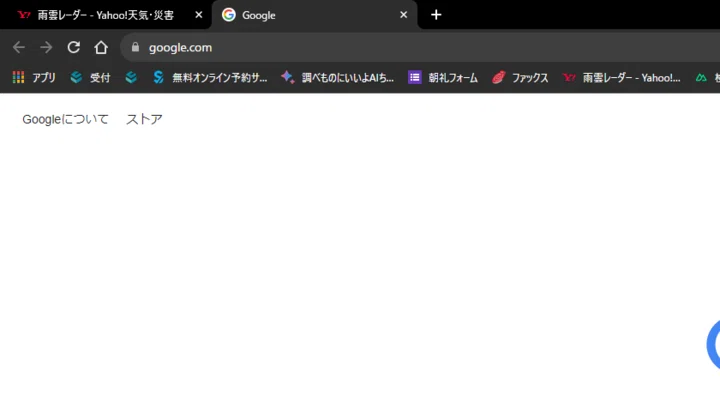
Task: Close the 雨雲レーダー Yahoo tab
Action: [x=199, y=15]
